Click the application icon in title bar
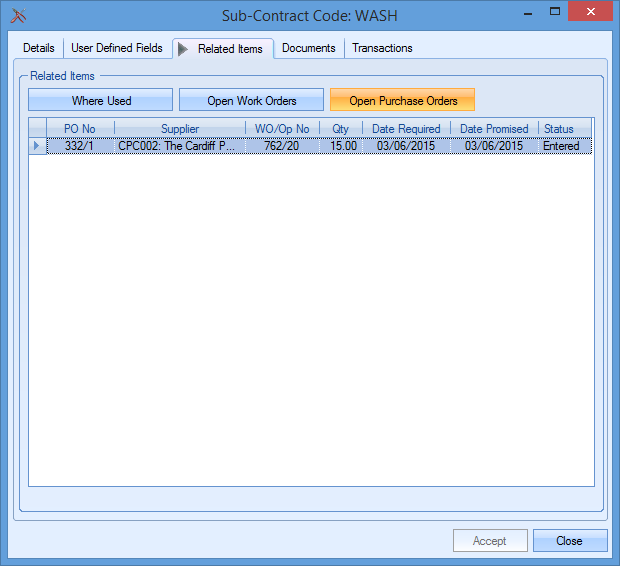This screenshot has width=620, height=566. (17, 15)
